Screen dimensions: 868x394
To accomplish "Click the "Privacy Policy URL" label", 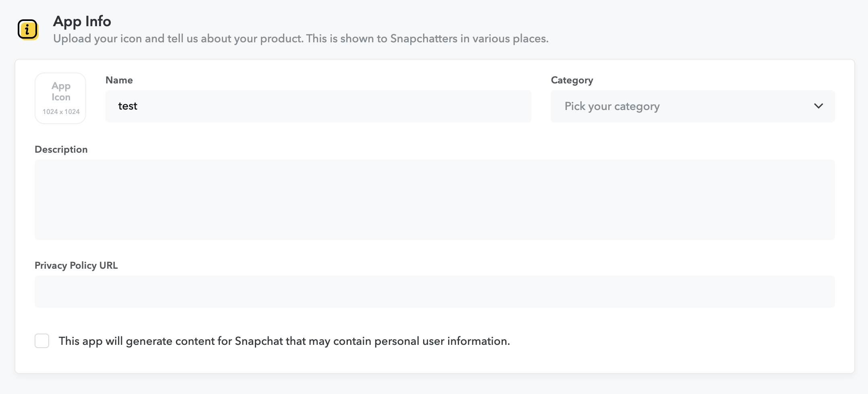I will point(76,265).
